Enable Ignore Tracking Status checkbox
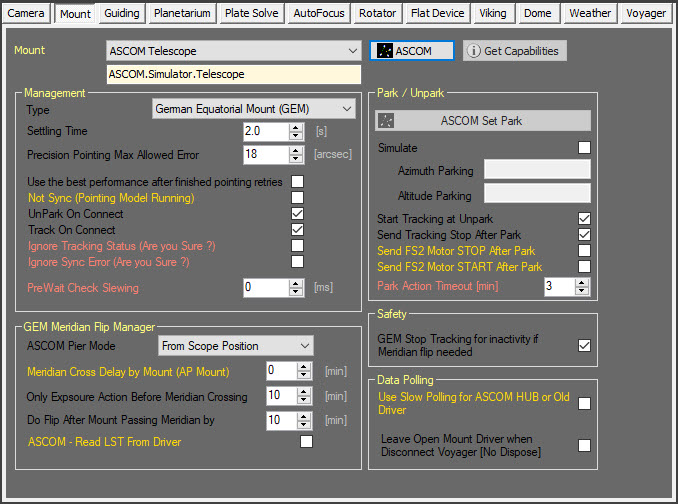 [297, 246]
